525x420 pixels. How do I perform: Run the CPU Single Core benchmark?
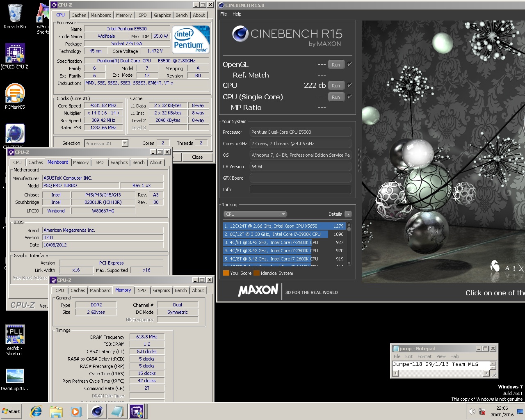click(x=336, y=97)
